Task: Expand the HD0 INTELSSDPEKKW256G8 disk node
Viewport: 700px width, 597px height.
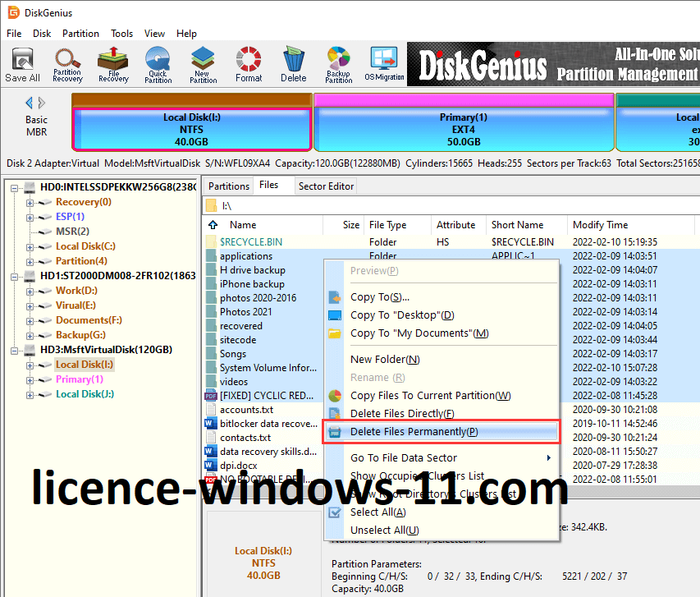Action: click(x=16, y=187)
